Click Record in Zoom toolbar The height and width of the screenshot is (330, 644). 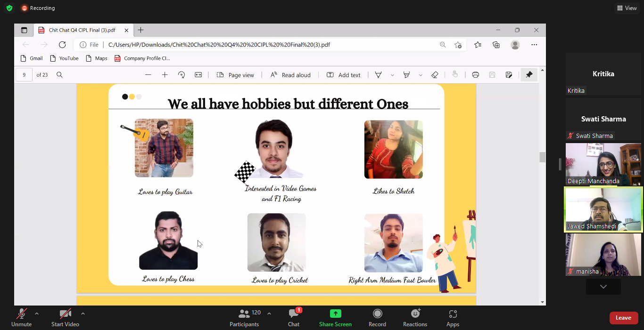tap(377, 318)
